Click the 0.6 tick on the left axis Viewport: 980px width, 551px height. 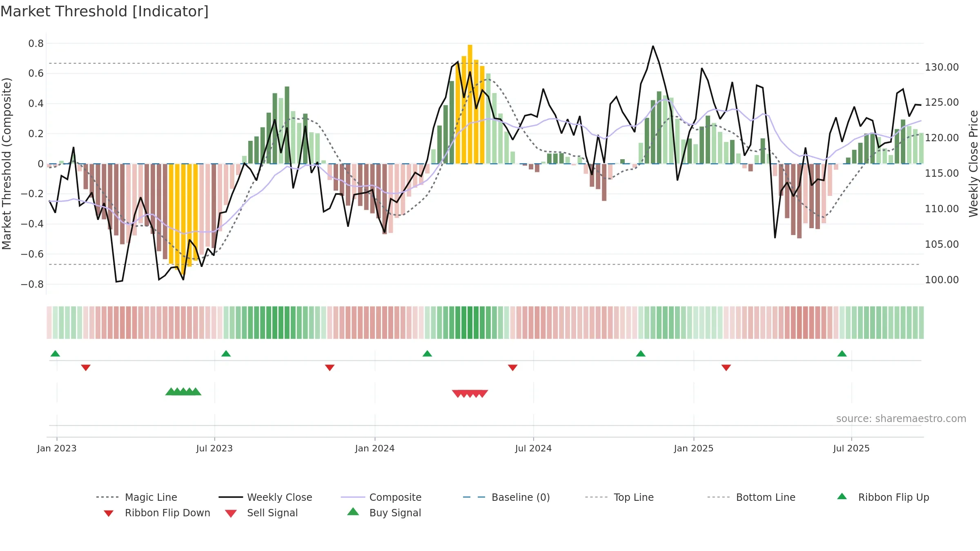click(36, 73)
